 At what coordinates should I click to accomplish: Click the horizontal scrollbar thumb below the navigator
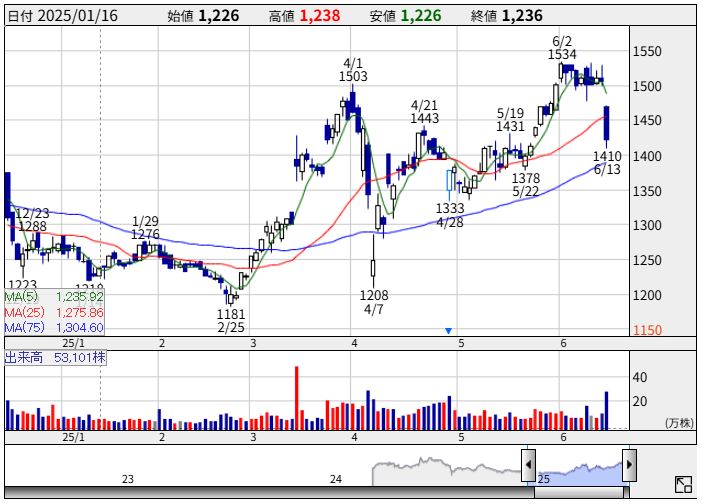(581, 493)
